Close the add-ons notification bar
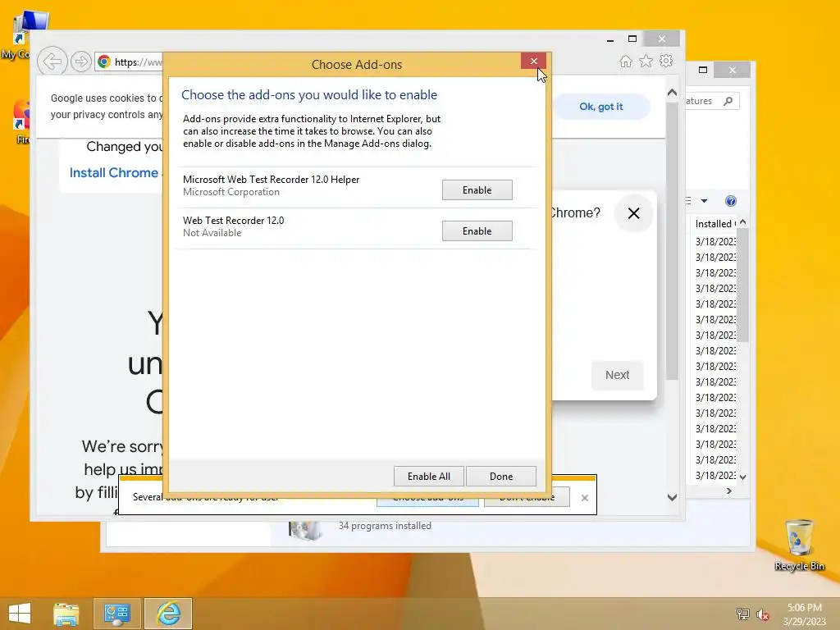Viewport: 840px width, 630px height. pos(584,498)
